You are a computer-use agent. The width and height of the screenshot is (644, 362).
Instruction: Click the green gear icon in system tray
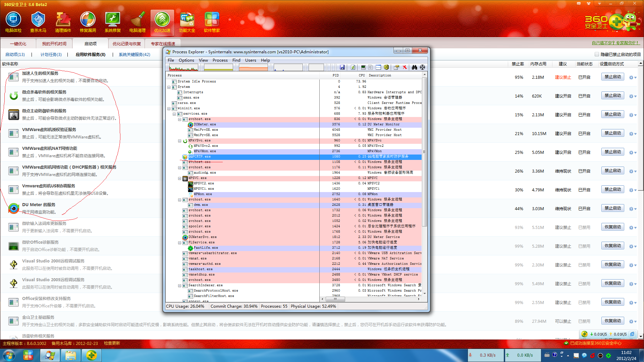point(608,355)
